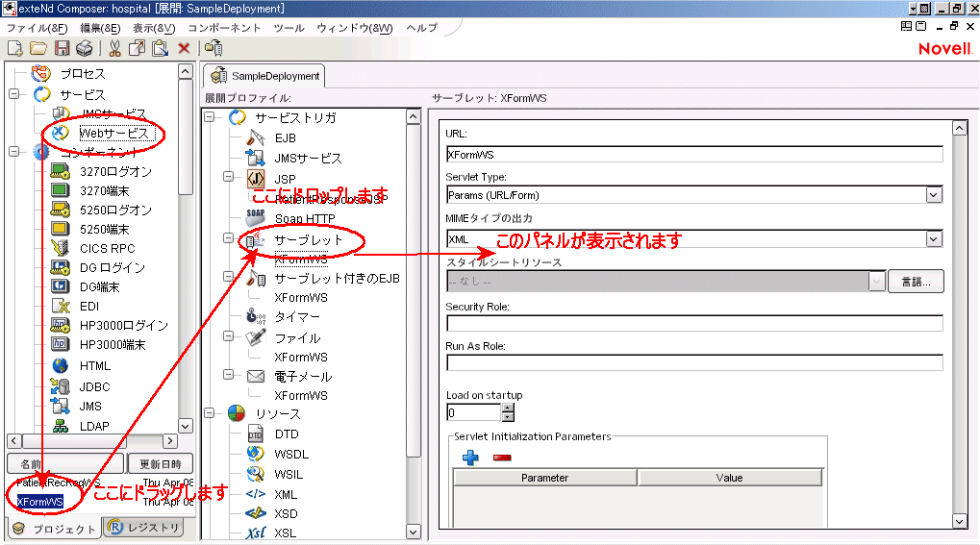Select the JDBC component icon
The width and height of the screenshot is (980, 545).
point(60,386)
